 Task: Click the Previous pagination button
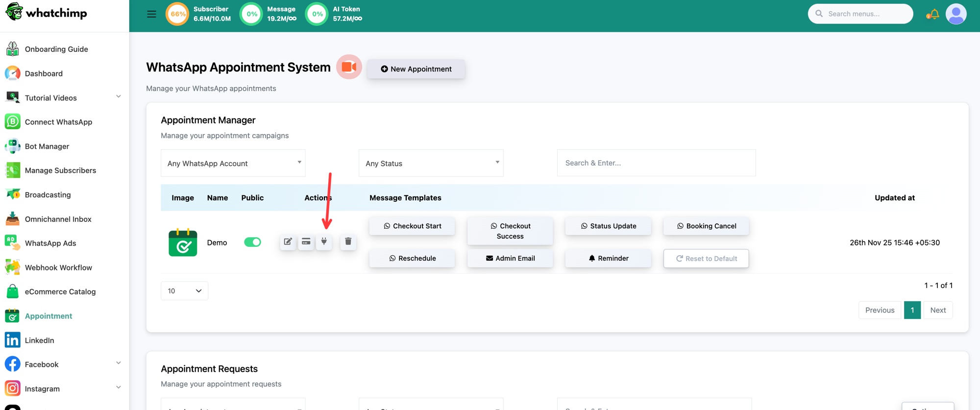click(880, 310)
